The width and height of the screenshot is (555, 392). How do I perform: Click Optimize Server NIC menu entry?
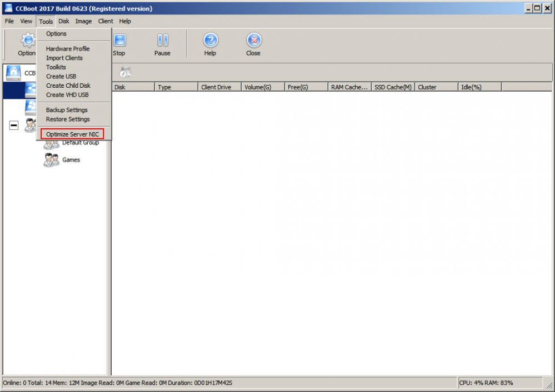[x=72, y=134]
